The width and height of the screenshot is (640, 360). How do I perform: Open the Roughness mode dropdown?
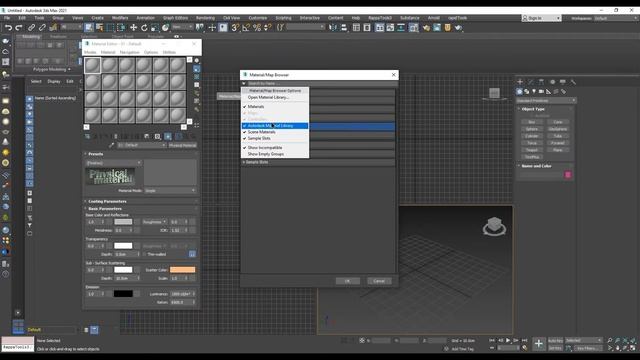click(x=154, y=222)
